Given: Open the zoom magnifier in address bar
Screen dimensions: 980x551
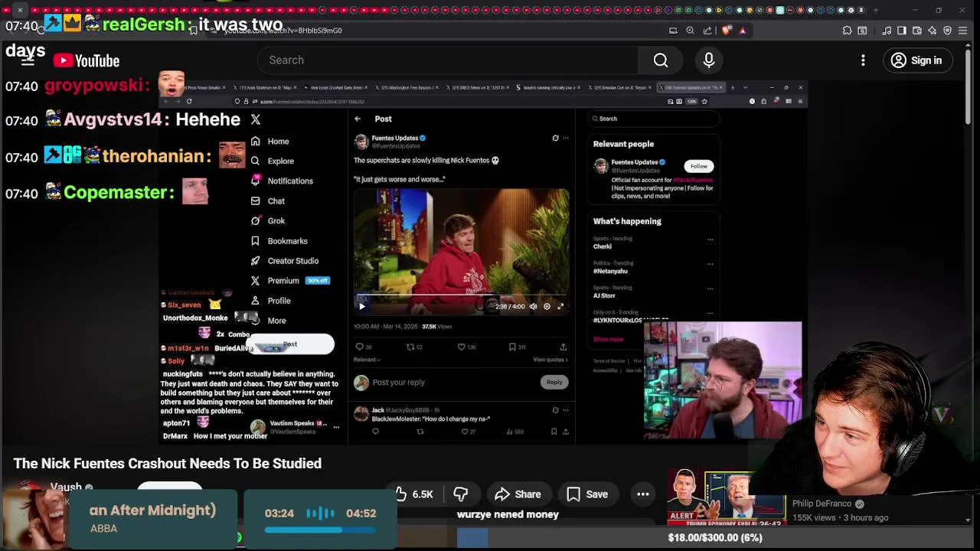Looking at the screenshot, I should (x=690, y=31).
